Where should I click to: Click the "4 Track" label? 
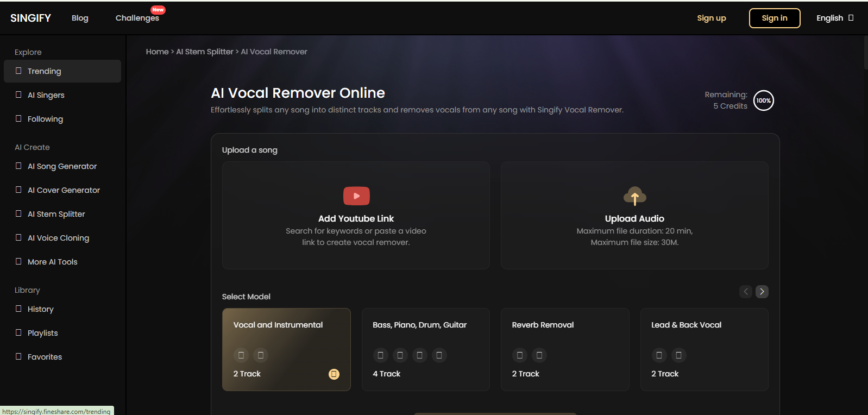coord(387,374)
